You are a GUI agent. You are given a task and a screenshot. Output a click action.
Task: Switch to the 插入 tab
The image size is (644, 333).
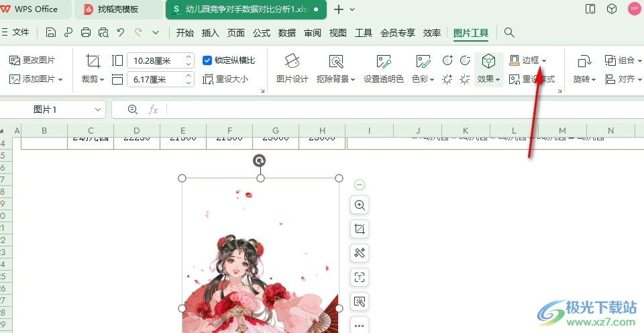(x=210, y=33)
